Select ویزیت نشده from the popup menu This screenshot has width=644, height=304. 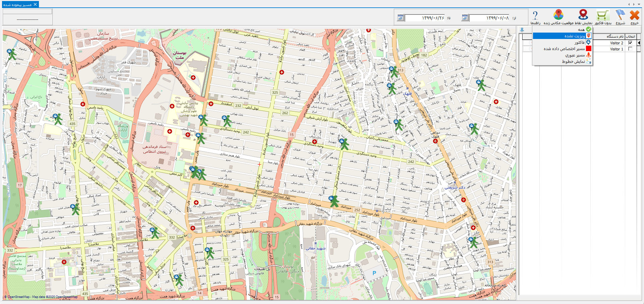pos(574,36)
